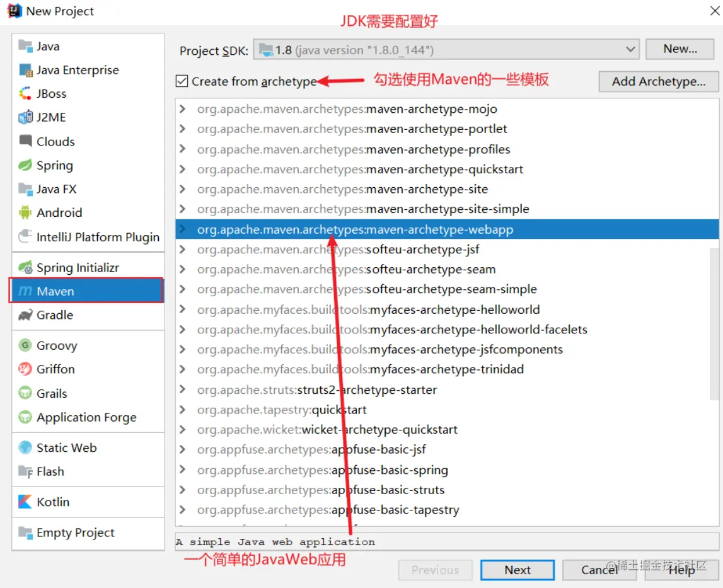723x588 pixels.
Task: Expand maven-archetype-profiles entry
Action: pos(183,149)
